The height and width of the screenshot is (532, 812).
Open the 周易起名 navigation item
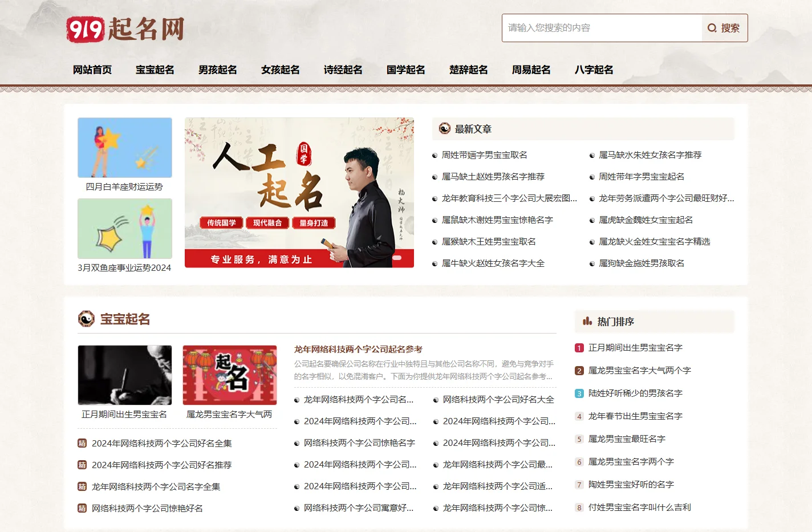(x=531, y=70)
